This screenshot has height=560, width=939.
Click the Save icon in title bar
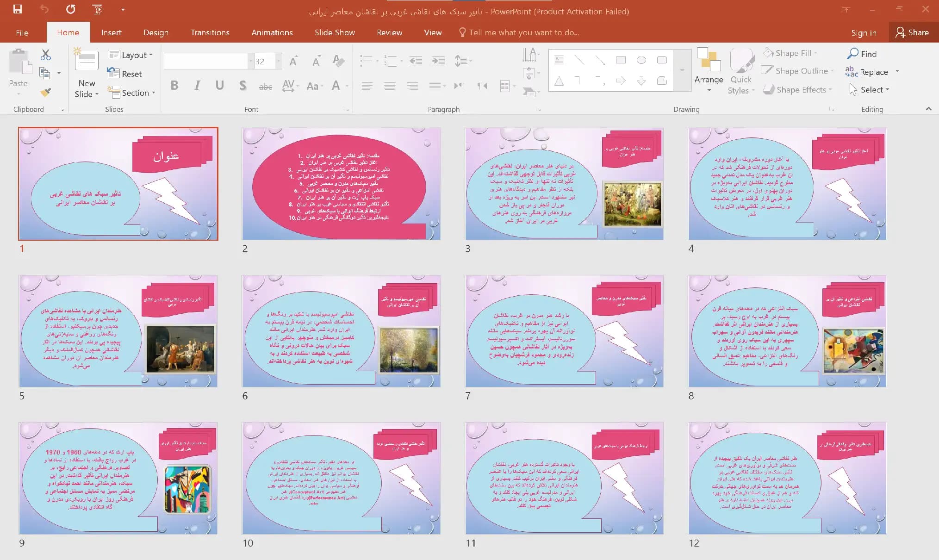[x=18, y=9]
